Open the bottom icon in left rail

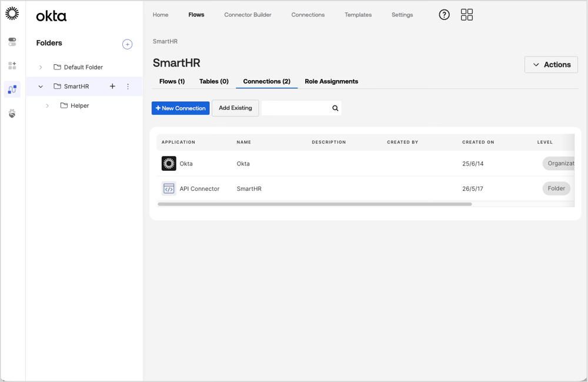point(12,114)
